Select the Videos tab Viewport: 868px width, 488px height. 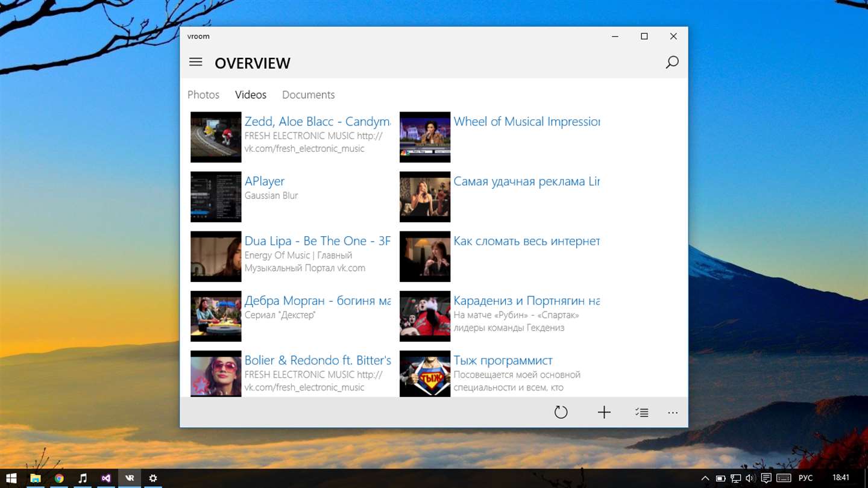[251, 95]
